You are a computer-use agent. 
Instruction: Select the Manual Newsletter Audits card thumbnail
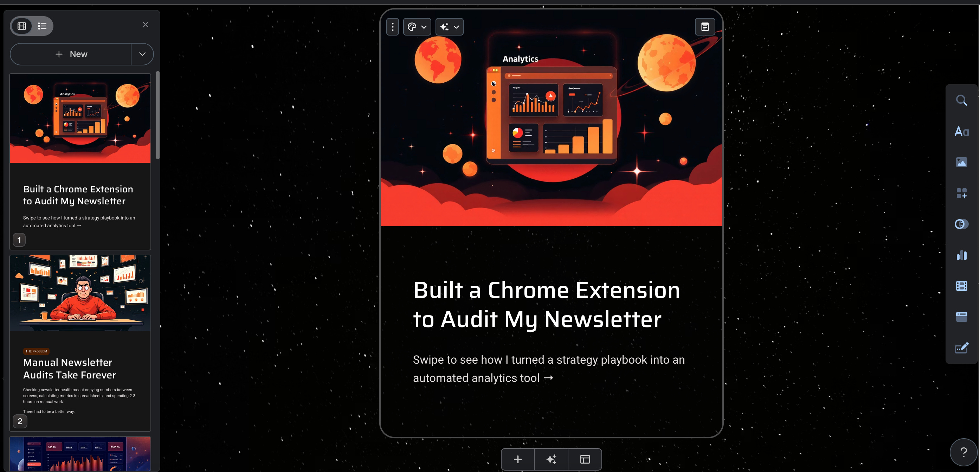click(80, 343)
